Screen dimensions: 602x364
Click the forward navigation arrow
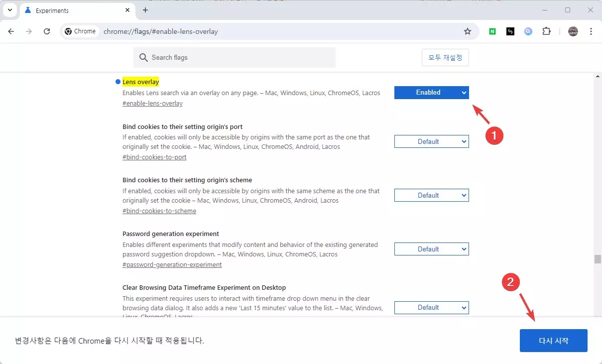[x=29, y=31]
